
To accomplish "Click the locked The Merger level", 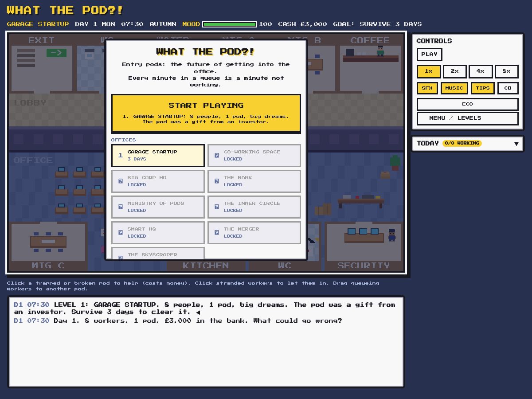I will 254,233.
